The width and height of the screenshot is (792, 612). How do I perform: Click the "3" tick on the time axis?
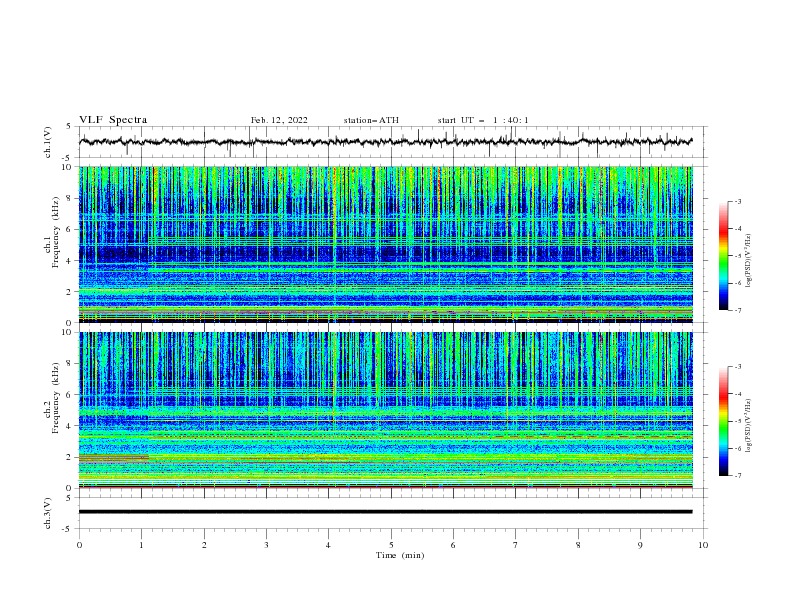click(x=266, y=545)
